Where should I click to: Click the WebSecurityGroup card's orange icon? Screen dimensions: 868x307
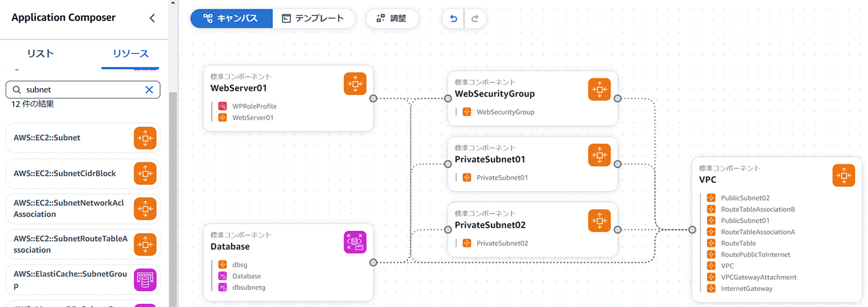click(x=599, y=89)
